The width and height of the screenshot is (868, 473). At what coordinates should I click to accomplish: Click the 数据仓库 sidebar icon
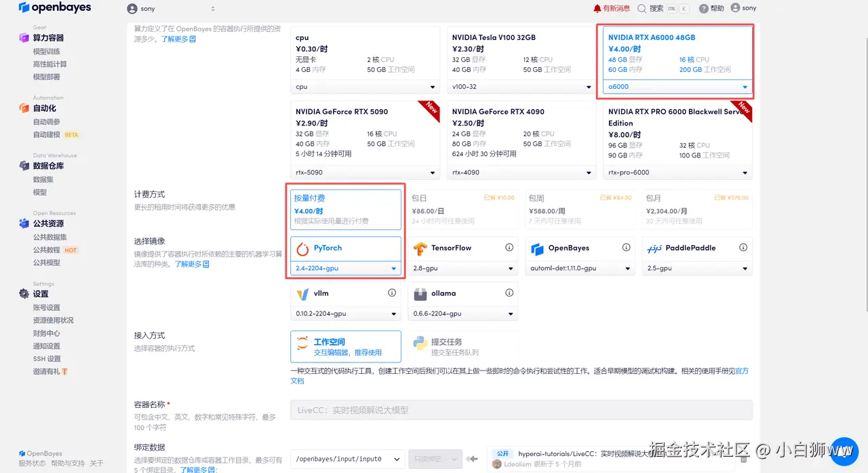(24, 166)
